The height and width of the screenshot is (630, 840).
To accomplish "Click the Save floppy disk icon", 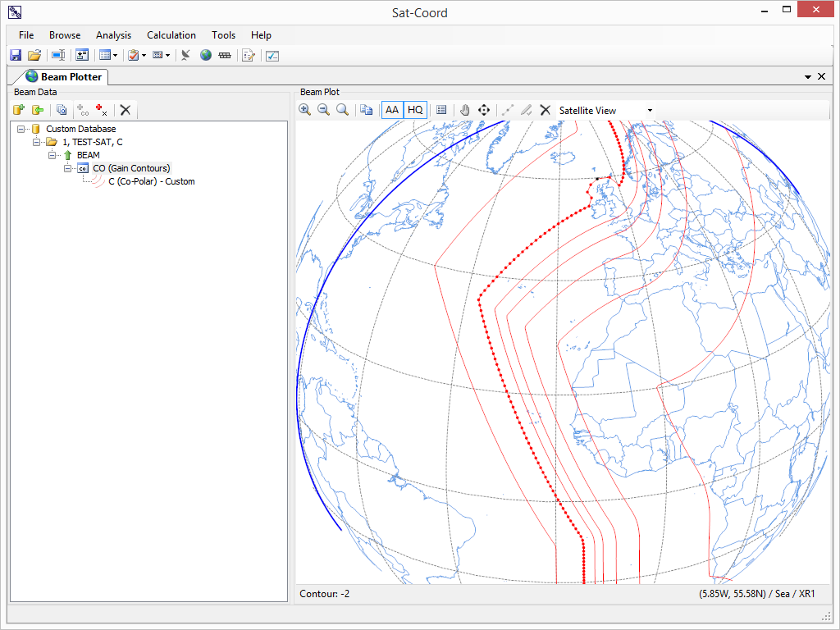I will coord(16,55).
